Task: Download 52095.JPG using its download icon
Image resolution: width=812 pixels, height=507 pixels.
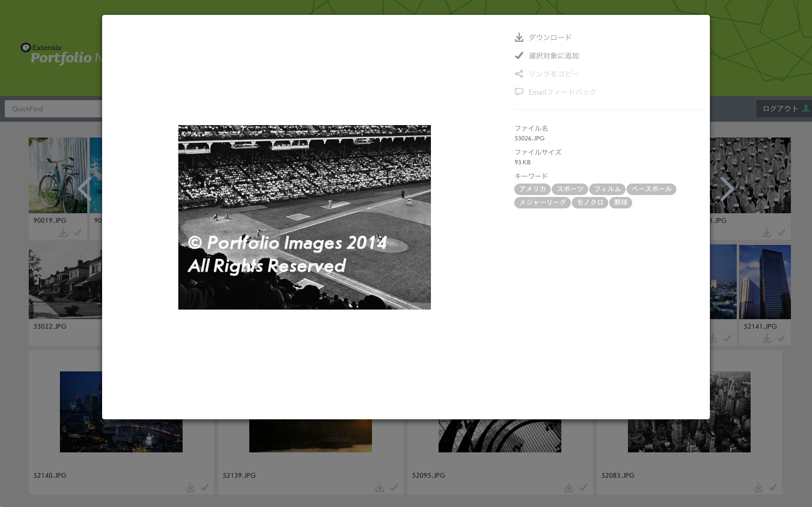Action: pos(569,487)
